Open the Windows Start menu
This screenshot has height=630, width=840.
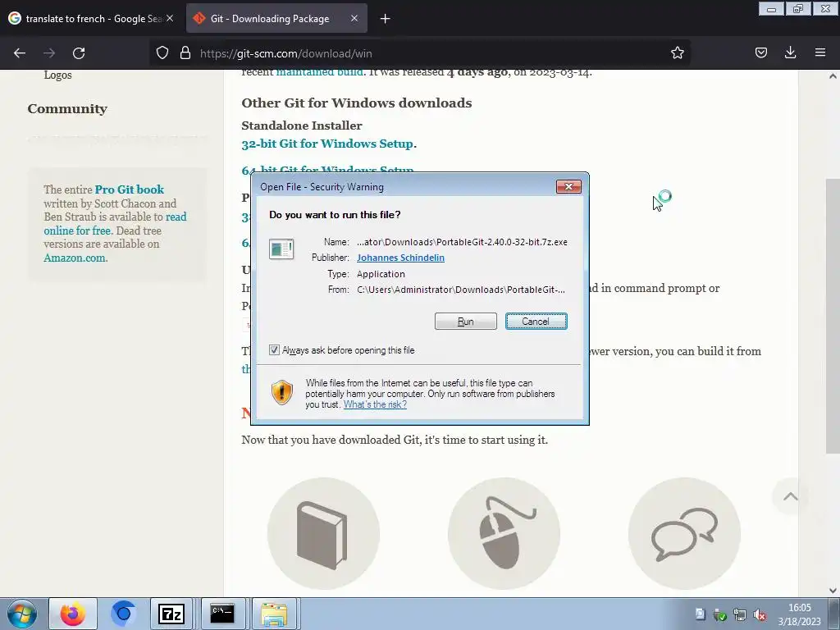22,614
